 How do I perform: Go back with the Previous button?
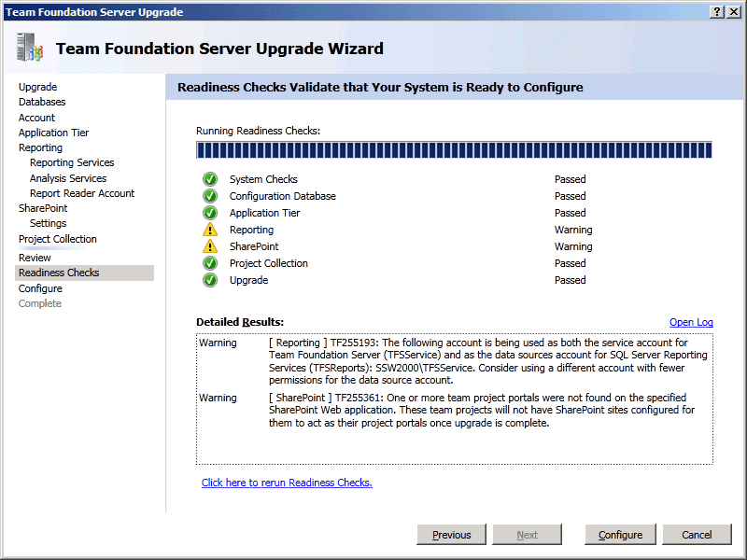(x=451, y=535)
